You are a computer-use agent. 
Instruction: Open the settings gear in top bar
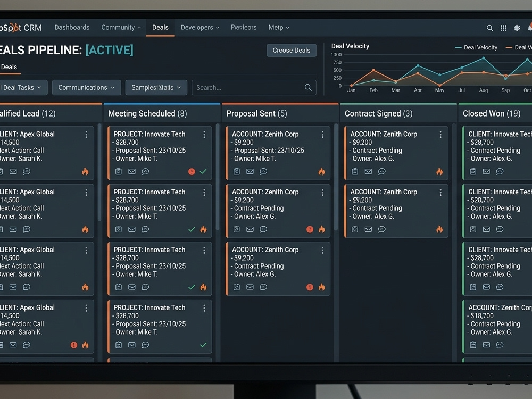(x=517, y=28)
